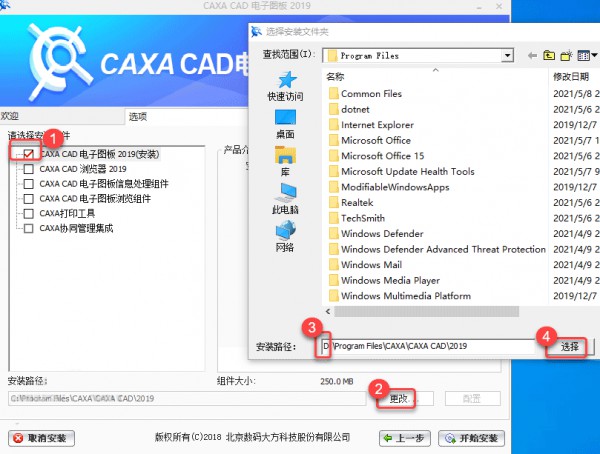The height and width of the screenshot is (454, 600).
Task: Expand the 查找范围 Program Files dropdown
Action: click(x=507, y=56)
